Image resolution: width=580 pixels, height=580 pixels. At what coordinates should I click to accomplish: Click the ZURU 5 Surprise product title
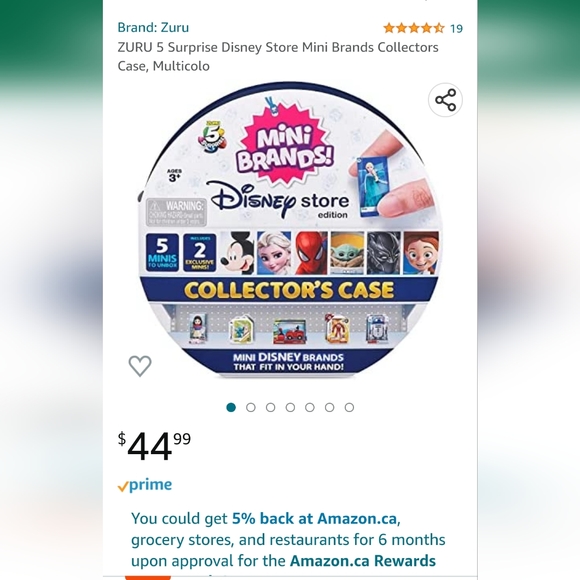pyautogui.click(x=278, y=57)
